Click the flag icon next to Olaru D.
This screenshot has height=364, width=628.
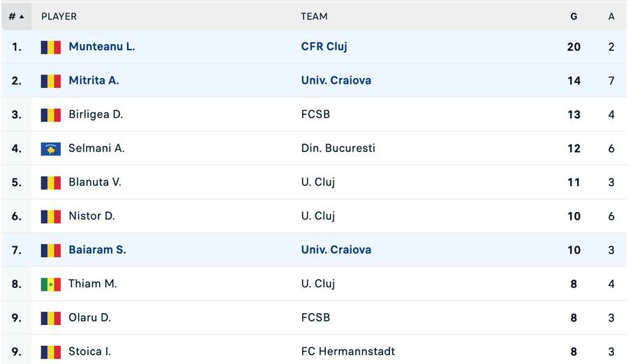(51, 319)
